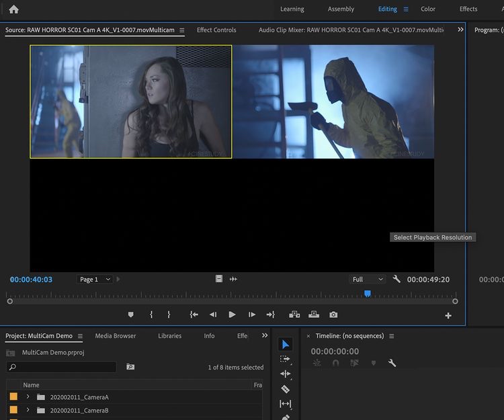Click the project search field
The width and height of the screenshot is (504, 420).
click(x=61, y=367)
